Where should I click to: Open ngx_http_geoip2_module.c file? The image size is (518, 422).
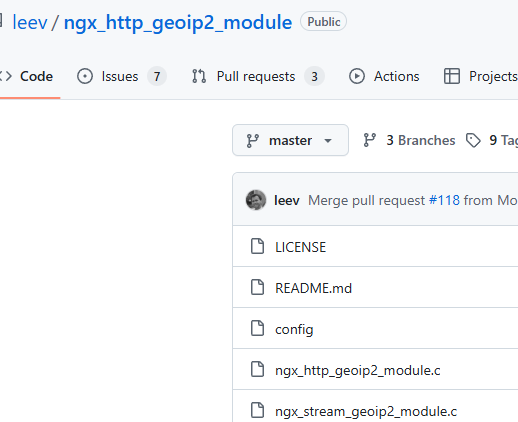[x=358, y=370]
